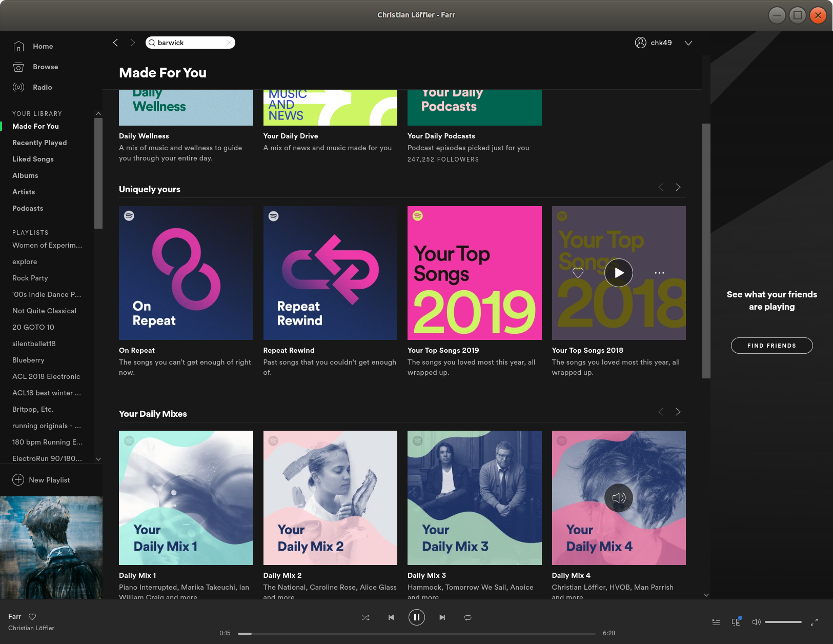The image size is (833, 644).
Task: Adjust the volume slider
Action: coord(783,622)
